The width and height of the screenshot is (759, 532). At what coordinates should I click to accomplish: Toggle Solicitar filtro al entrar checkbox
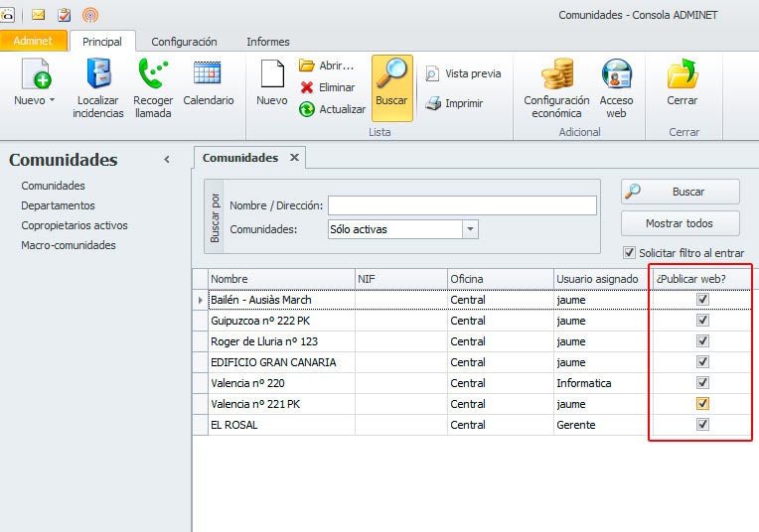(x=629, y=253)
